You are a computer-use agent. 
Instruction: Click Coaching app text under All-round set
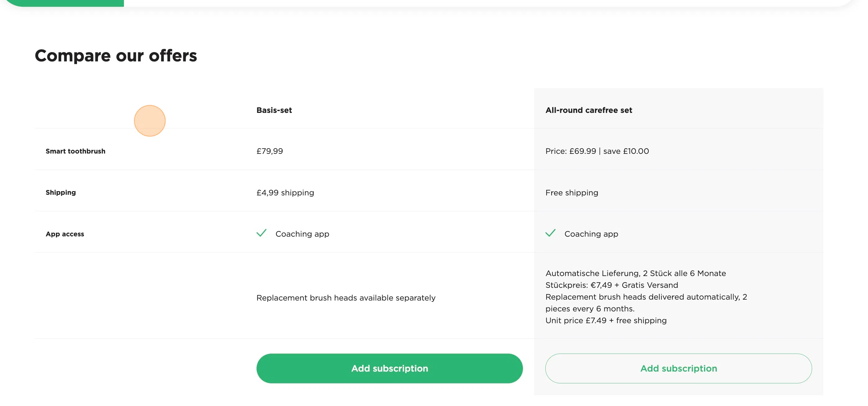591,234
